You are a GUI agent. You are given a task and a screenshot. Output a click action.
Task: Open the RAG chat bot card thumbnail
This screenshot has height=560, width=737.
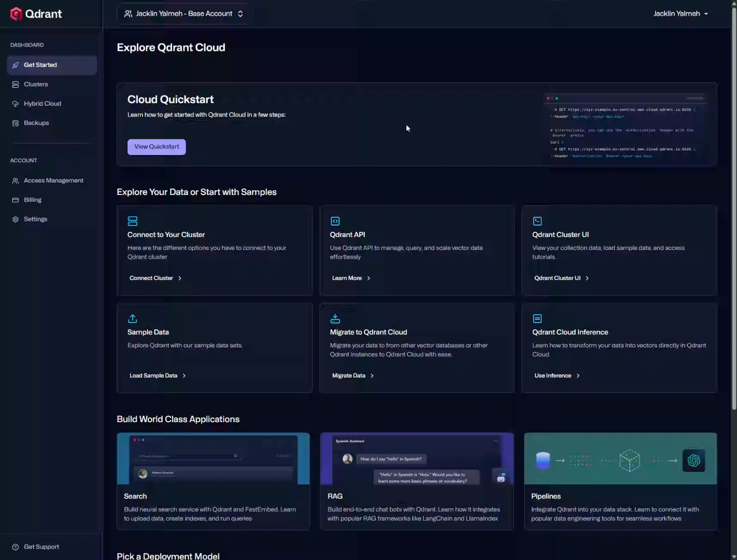417,459
